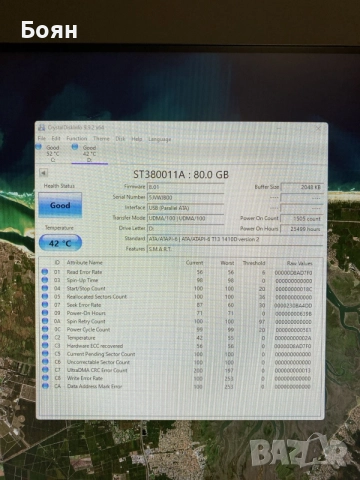The height and width of the screenshot is (480, 360).
Task: Click the status dot for Write Error Rate
Action: pos(45,378)
